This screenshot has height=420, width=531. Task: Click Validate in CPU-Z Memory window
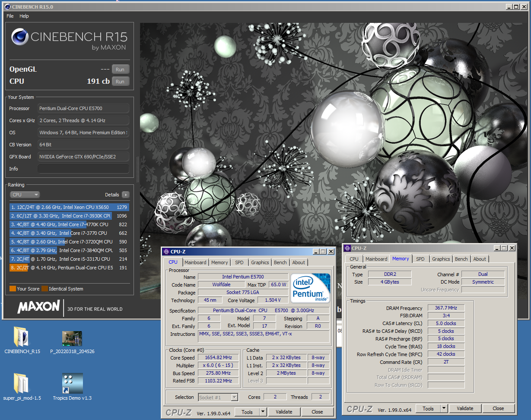pyautogui.click(x=465, y=408)
